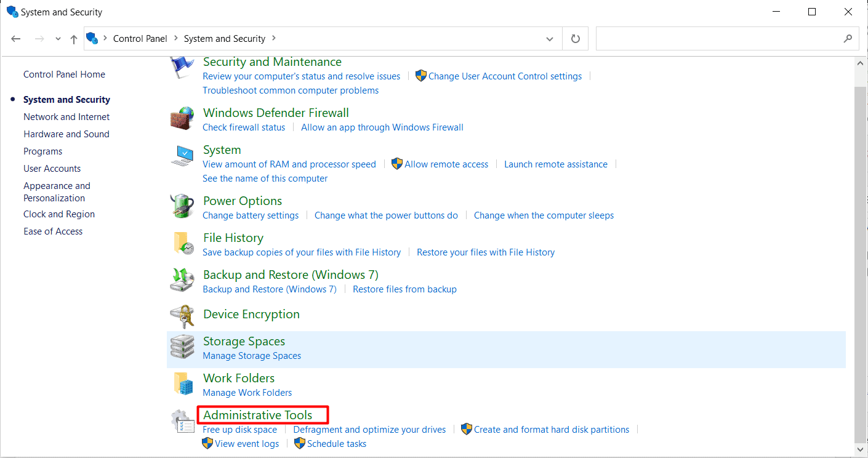Image resolution: width=868 pixels, height=458 pixels.
Task: Click the Forward navigation arrow
Action: point(39,39)
